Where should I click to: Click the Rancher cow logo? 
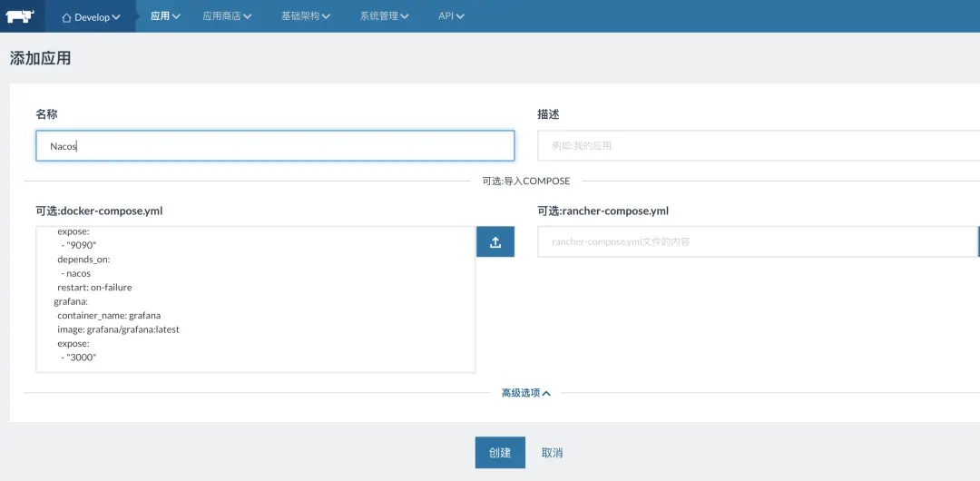point(22,15)
